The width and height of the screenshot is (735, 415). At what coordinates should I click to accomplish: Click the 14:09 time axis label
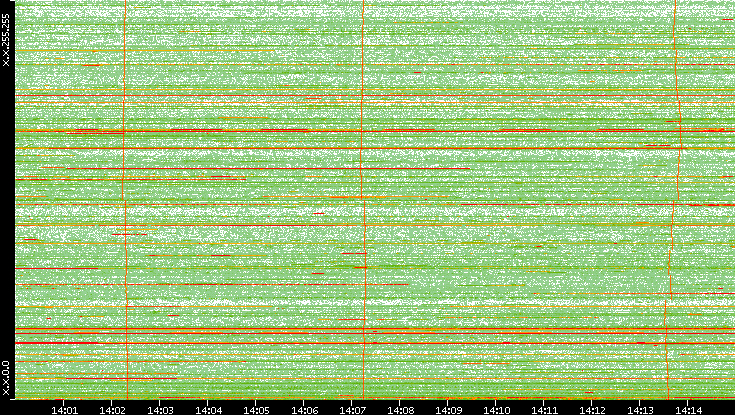[x=448, y=410]
